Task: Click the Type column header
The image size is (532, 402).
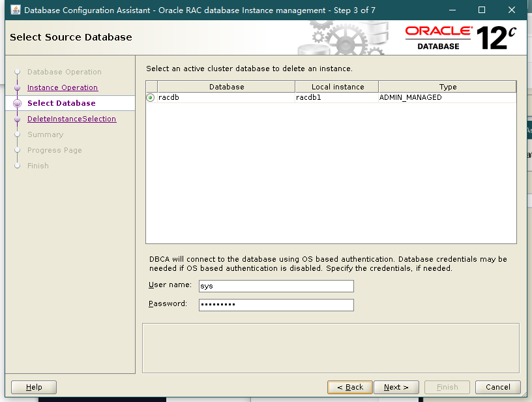Action: [x=447, y=87]
